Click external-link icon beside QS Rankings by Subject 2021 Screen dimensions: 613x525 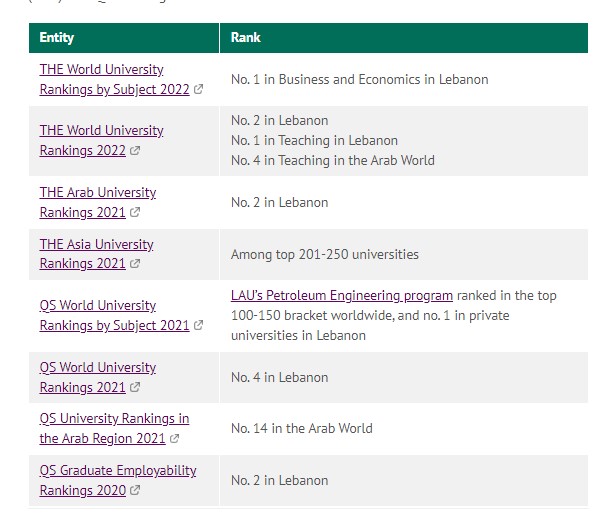pos(198,326)
